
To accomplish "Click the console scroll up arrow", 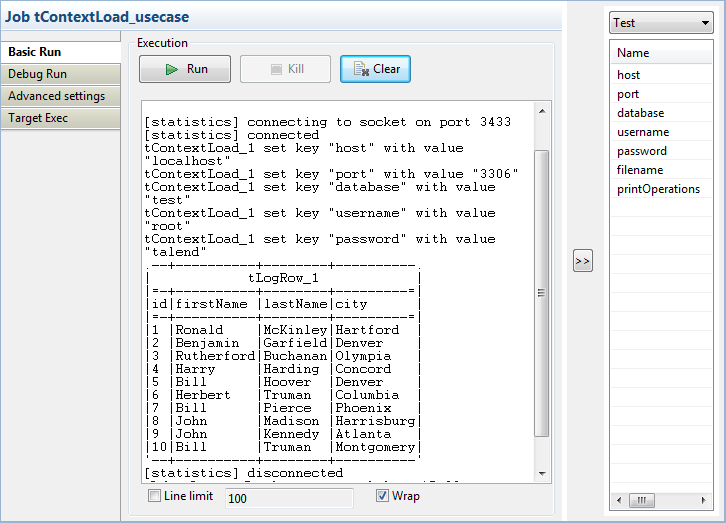I will (x=542, y=111).
